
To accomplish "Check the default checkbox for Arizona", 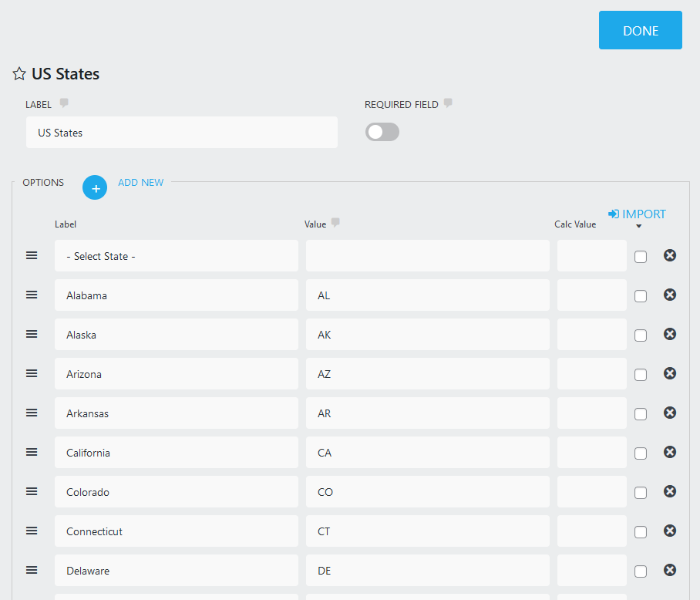I will click(641, 375).
